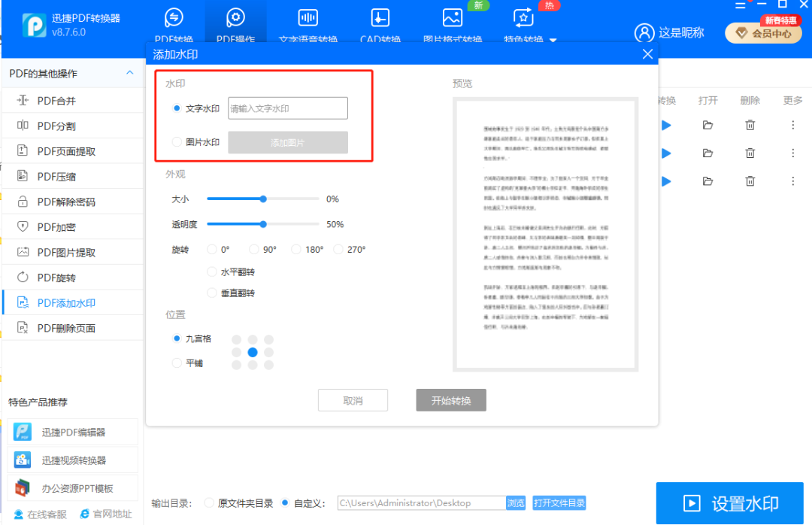Viewport: 812px width, 525px height.
Task: Open 特色转换 tool icon
Action: (523, 17)
